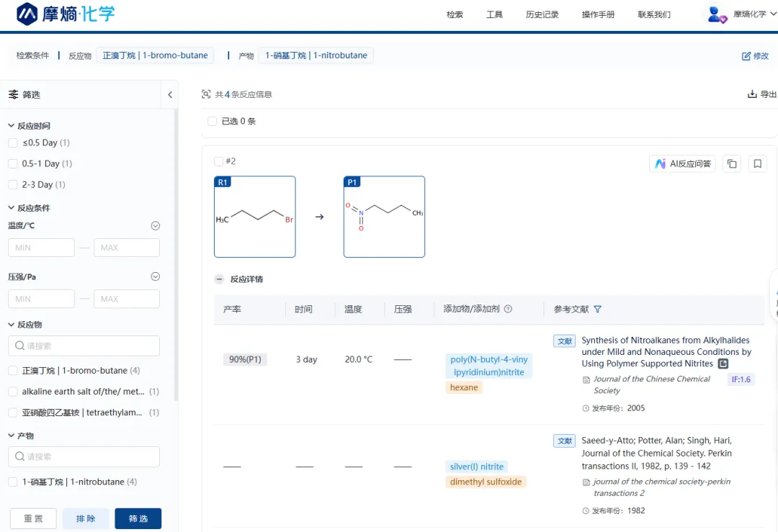Check the ≤0.5 Day reaction time filter
The image size is (778, 532).
pos(13,143)
